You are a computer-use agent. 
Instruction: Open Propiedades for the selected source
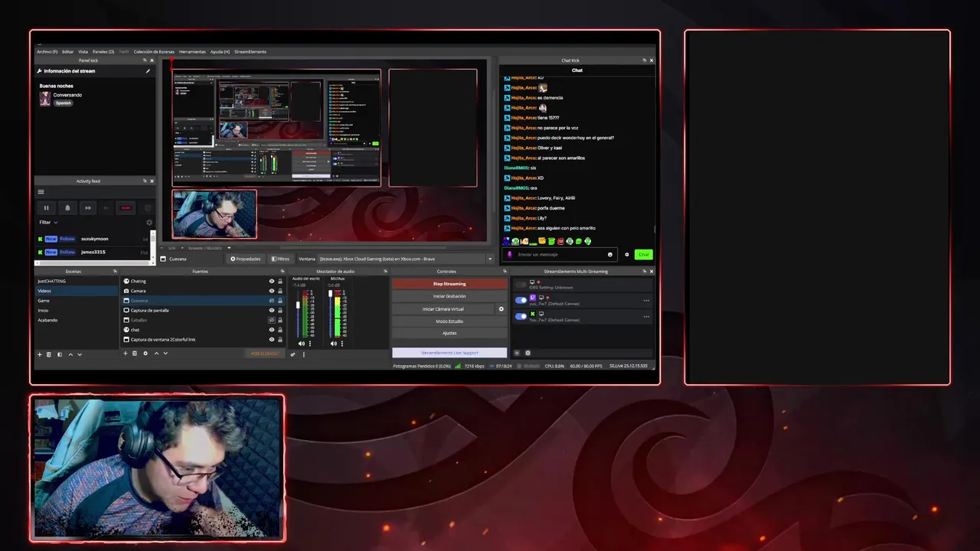tap(246, 259)
